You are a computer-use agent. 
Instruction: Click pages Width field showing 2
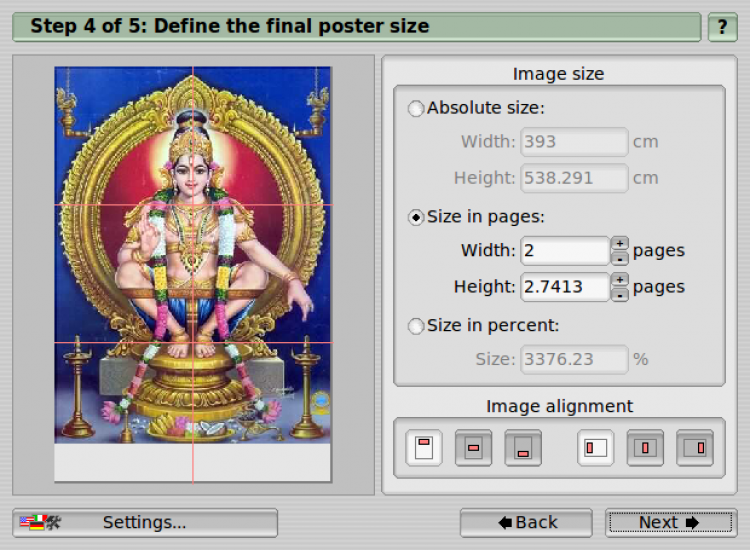click(565, 251)
